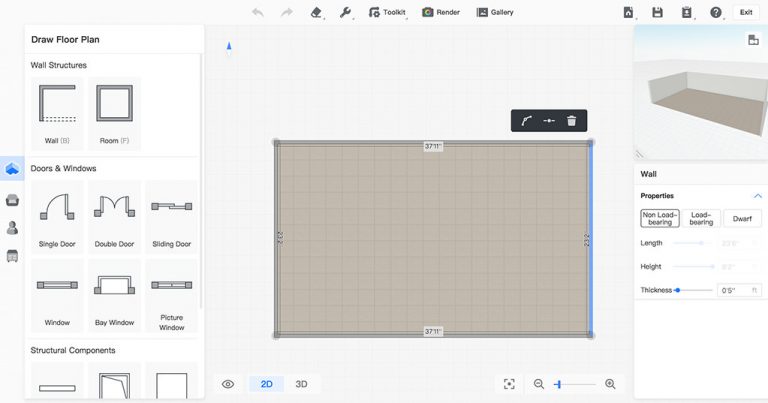Viewport: 768px width, 403px height.
Task: Delete selected wall with trash icon
Action: pyautogui.click(x=571, y=121)
